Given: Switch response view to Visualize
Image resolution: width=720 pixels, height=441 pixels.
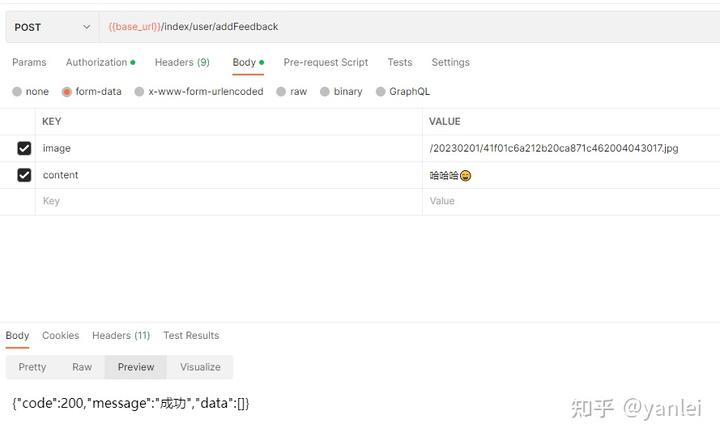Looking at the screenshot, I should coord(200,367).
